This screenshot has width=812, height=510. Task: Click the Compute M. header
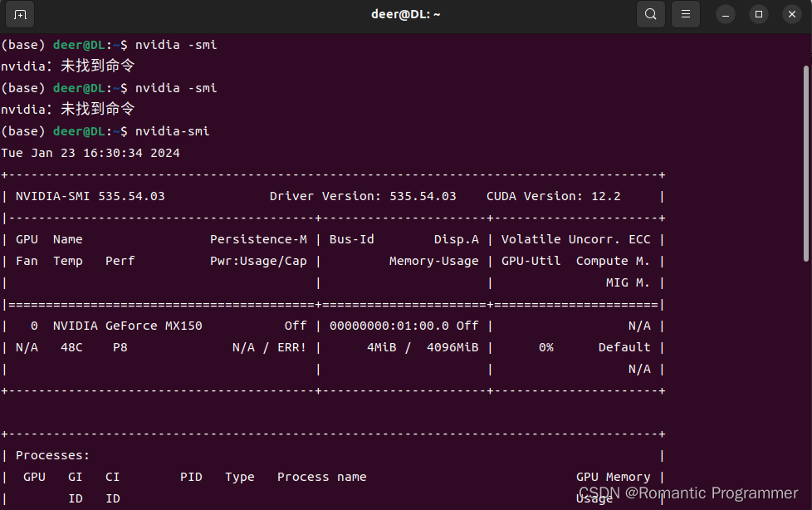[613, 261]
